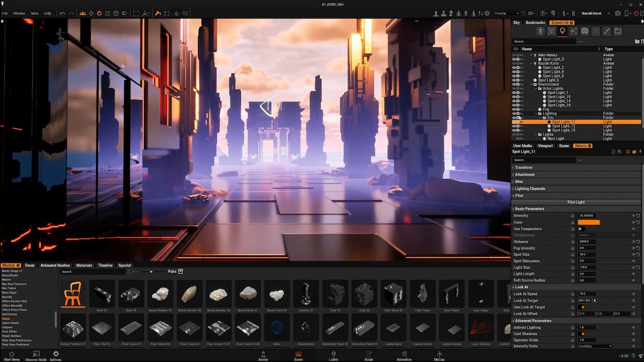Select the move/translate gizmo tool
This screenshot has height=362, width=644.
click(91, 13)
